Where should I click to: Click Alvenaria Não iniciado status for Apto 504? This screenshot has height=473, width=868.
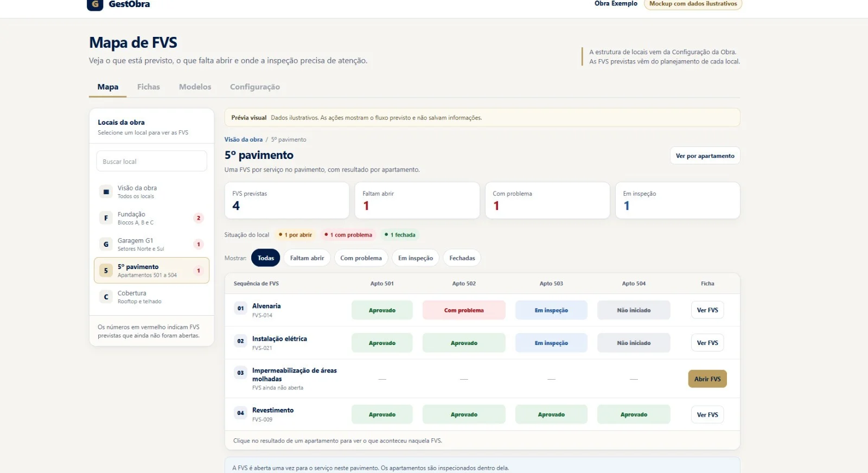tap(634, 310)
